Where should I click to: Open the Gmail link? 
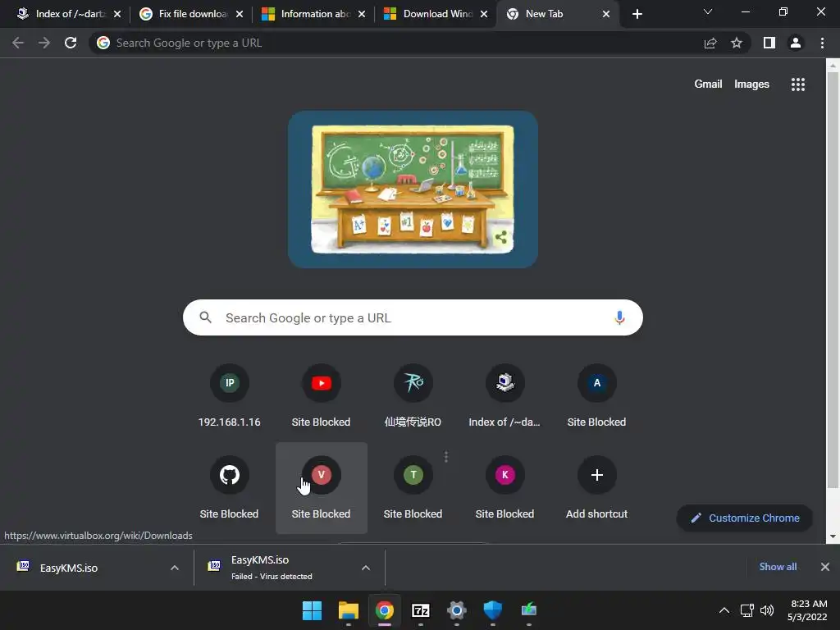(x=708, y=84)
